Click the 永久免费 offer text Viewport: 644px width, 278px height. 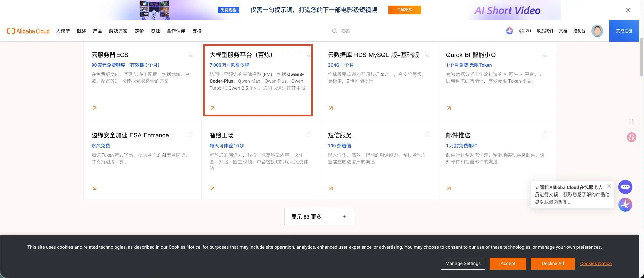click(x=101, y=146)
